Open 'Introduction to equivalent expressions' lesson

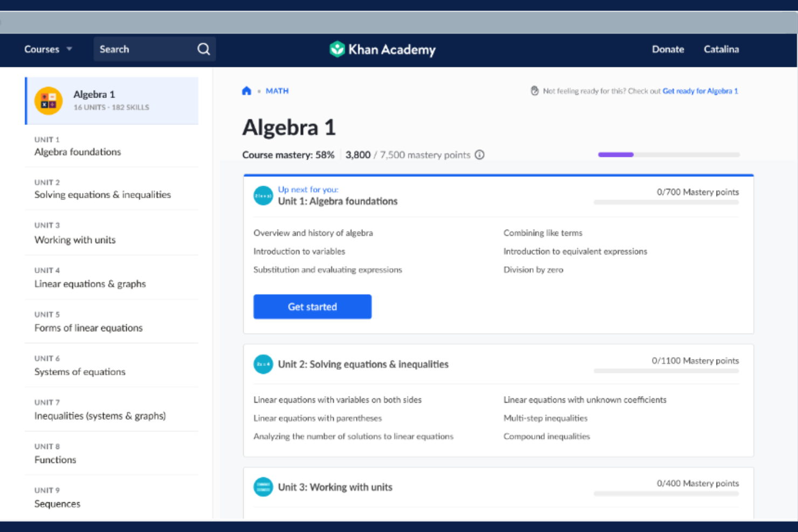pyautogui.click(x=575, y=251)
